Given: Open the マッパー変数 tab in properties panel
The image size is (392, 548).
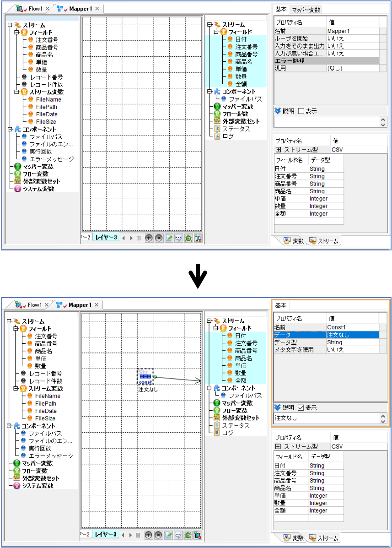Looking at the screenshot, I should click(306, 10).
